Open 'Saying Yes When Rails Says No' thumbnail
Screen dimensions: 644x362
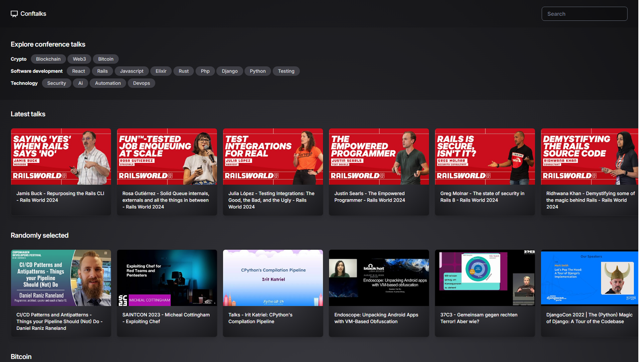[x=61, y=156]
